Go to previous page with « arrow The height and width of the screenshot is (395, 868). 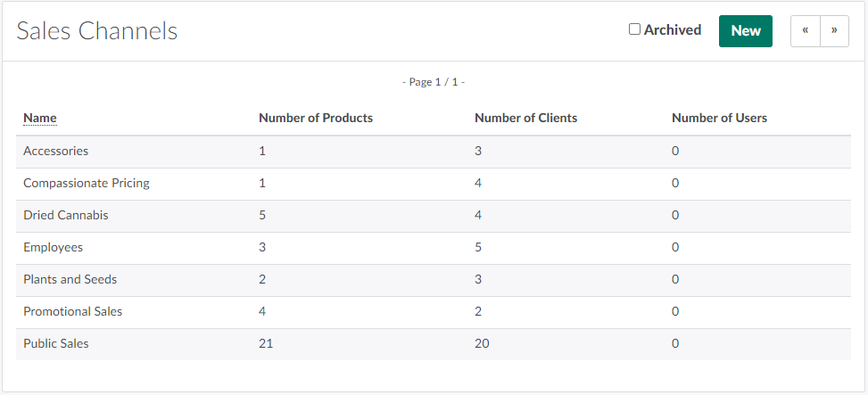805,30
